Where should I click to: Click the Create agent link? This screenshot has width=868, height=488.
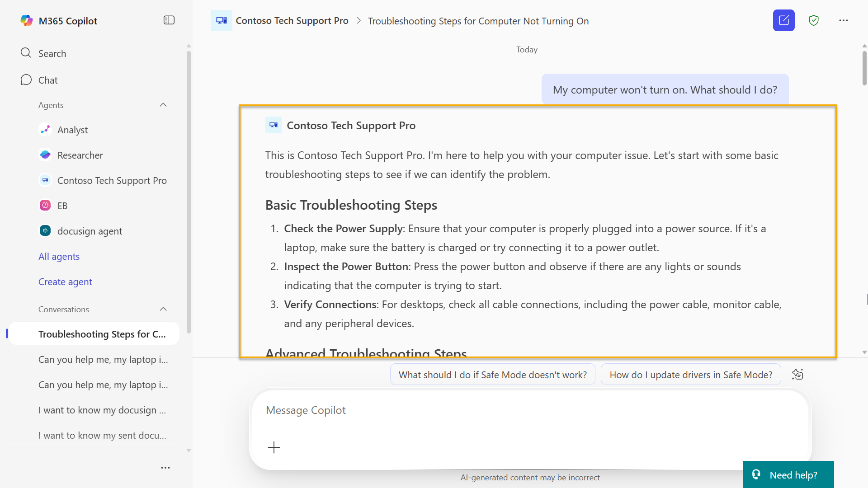[65, 282]
